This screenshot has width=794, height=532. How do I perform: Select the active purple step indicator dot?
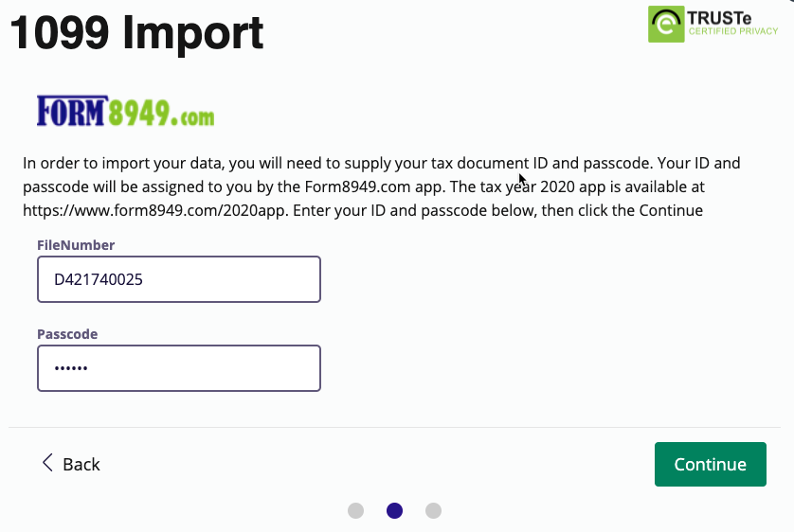[394, 511]
